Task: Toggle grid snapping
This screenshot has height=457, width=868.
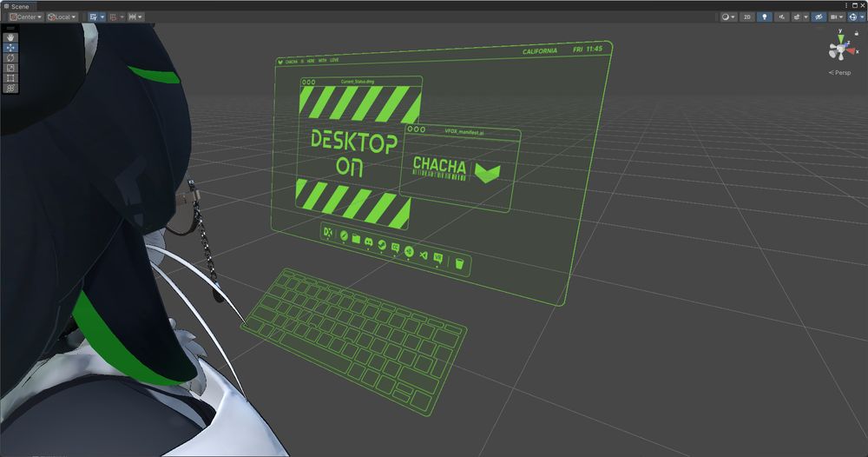Action: click(114, 17)
